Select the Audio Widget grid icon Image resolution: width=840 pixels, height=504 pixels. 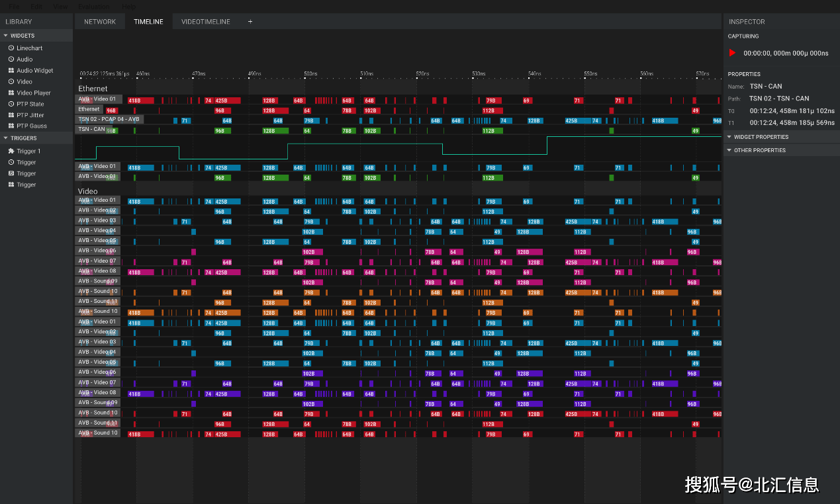coord(11,71)
